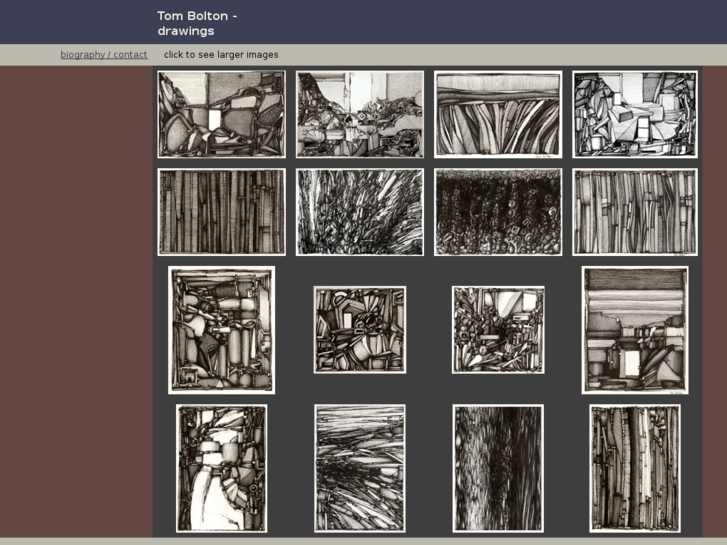
Task: Open tall thumbnail with striped sky above buildings
Action: pyautogui.click(x=635, y=330)
